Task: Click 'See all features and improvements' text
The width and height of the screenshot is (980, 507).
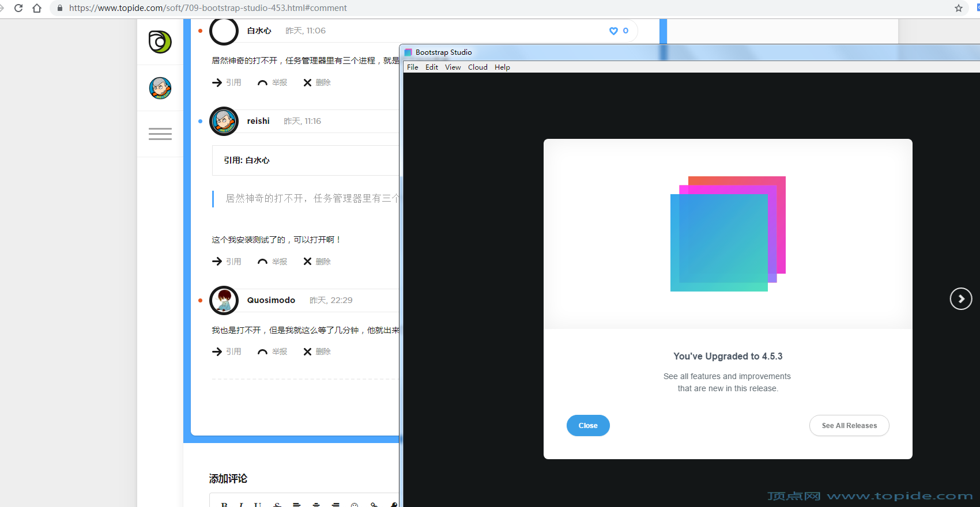Action: tap(727, 376)
